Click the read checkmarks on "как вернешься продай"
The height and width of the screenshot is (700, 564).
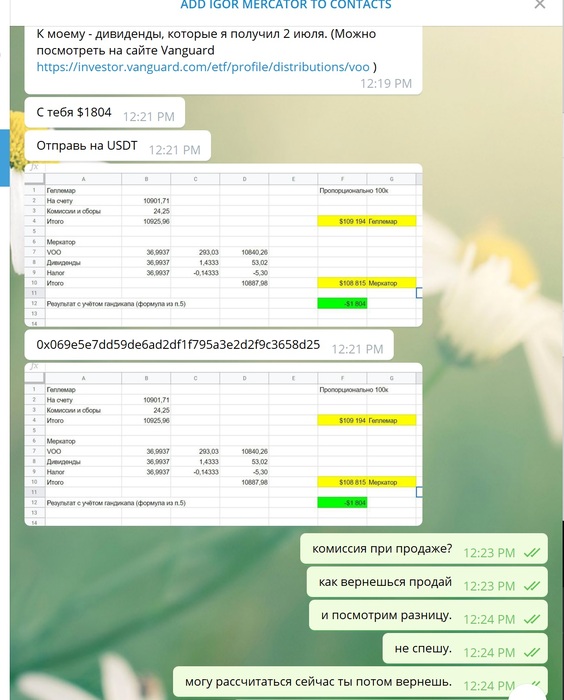click(532, 586)
